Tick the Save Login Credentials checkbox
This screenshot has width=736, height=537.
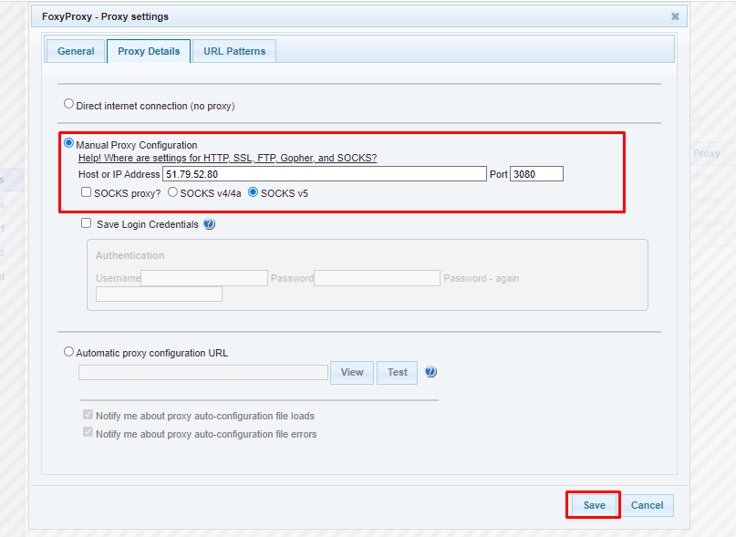86,224
